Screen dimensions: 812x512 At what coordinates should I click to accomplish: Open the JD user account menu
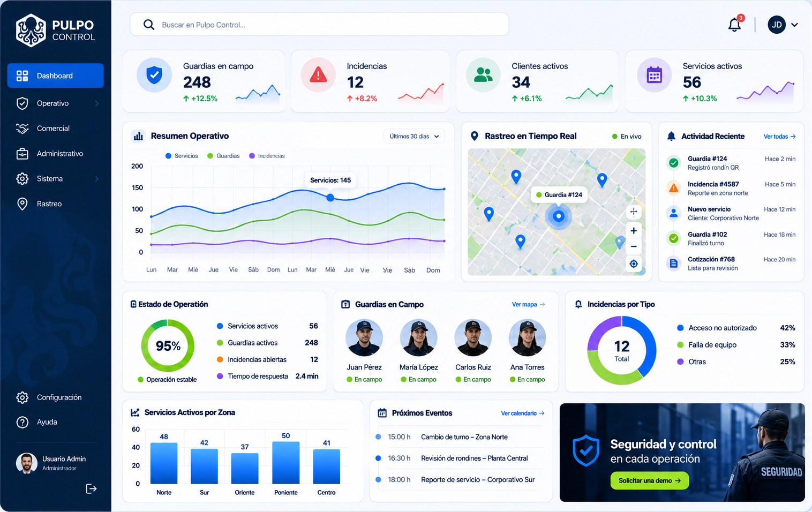783,25
